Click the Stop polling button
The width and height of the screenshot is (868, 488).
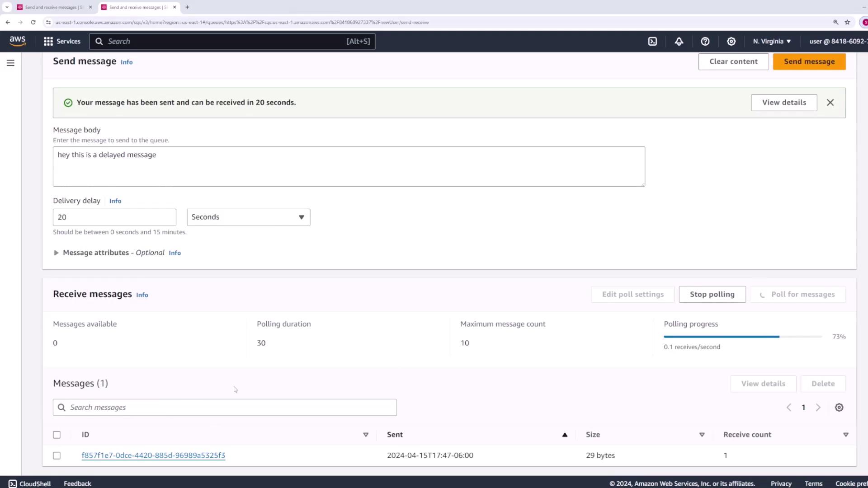[712, 295]
